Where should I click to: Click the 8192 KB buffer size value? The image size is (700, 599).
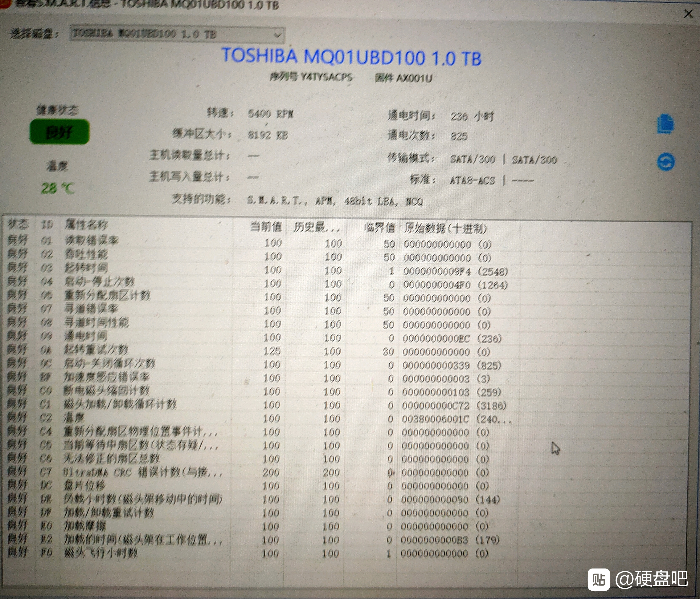(x=268, y=135)
